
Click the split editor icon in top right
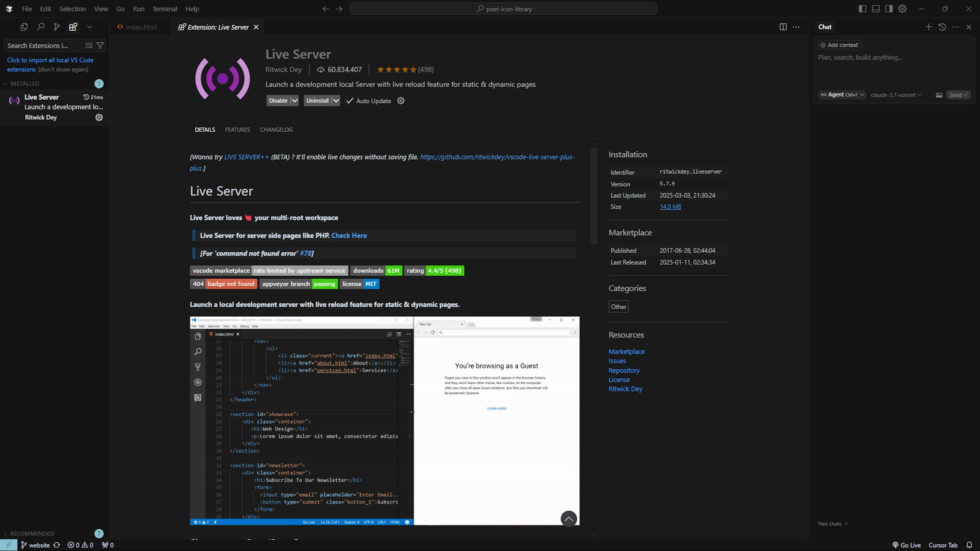tap(783, 27)
